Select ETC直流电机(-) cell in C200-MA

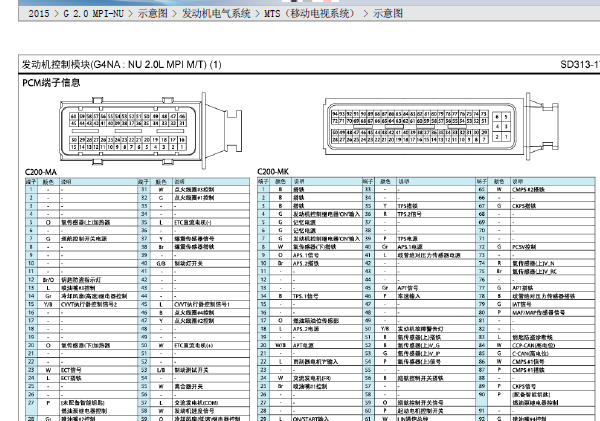(x=193, y=222)
